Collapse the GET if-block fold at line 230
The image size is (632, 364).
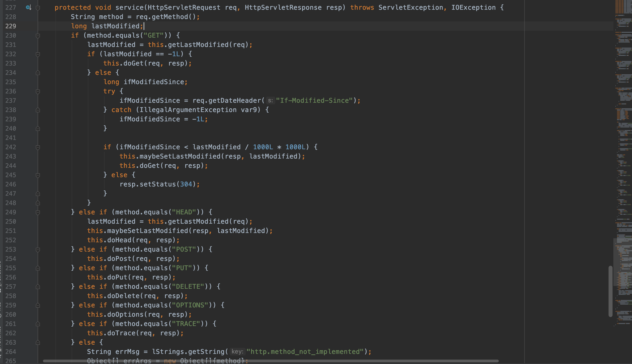38,36
